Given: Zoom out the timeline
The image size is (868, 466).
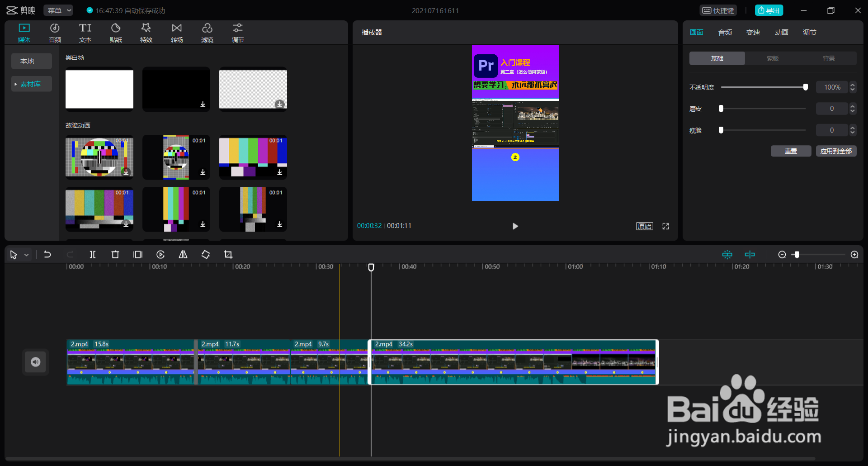Looking at the screenshot, I should pyautogui.click(x=782, y=255).
